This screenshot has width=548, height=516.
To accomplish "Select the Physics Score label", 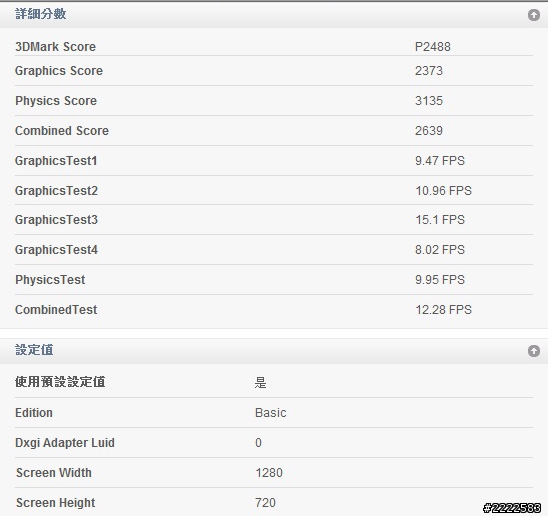I will click(56, 101).
